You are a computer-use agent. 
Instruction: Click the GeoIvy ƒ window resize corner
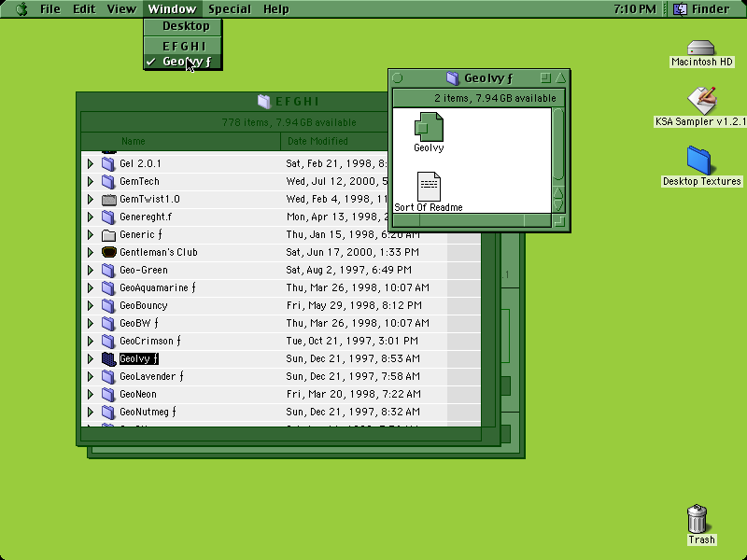tap(559, 221)
